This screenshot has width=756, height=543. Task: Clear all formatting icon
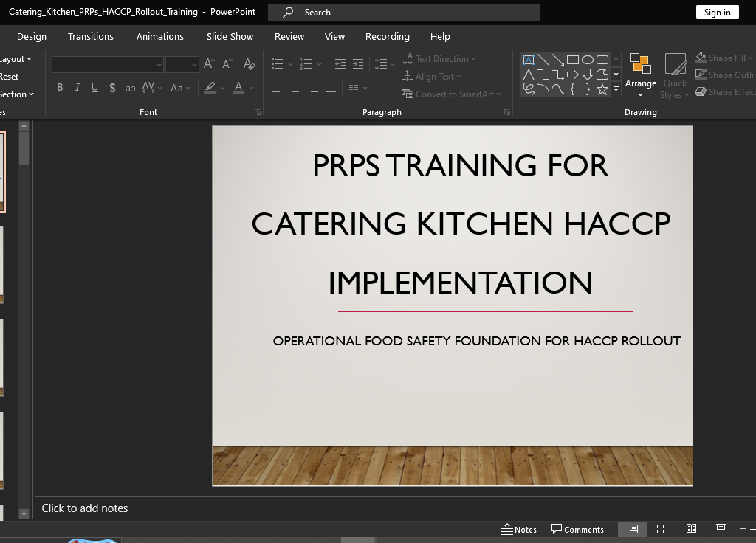click(x=250, y=63)
